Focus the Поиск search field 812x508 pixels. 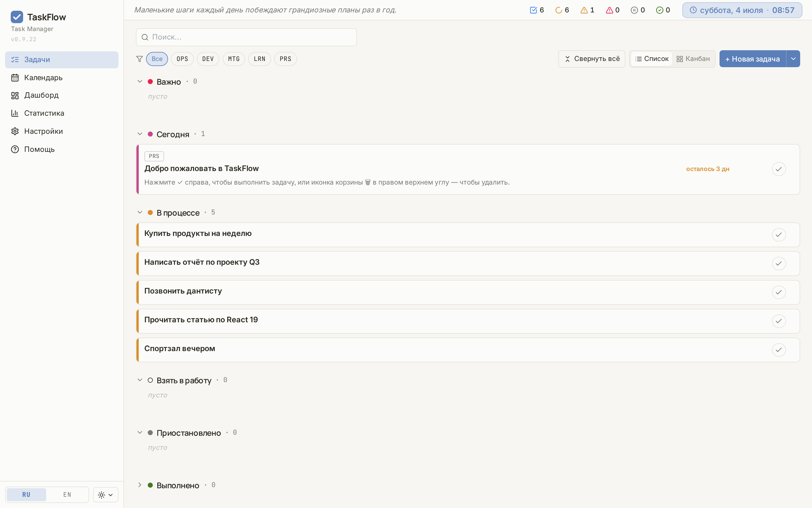(x=246, y=37)
